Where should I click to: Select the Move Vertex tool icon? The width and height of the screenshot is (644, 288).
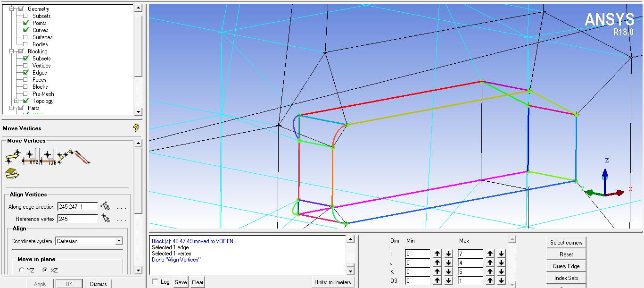tap(13, 156)
